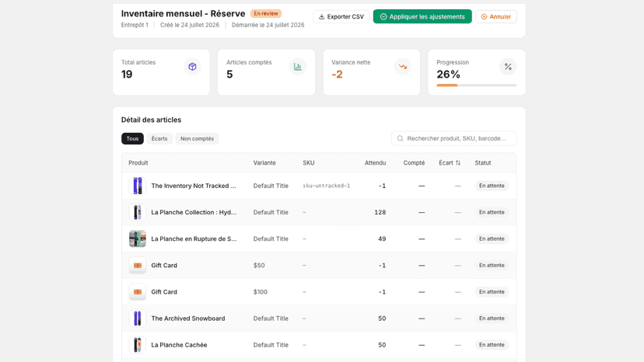Click the Statut column header
This screenshot has width=644, height=362.
tap(482, 163)
